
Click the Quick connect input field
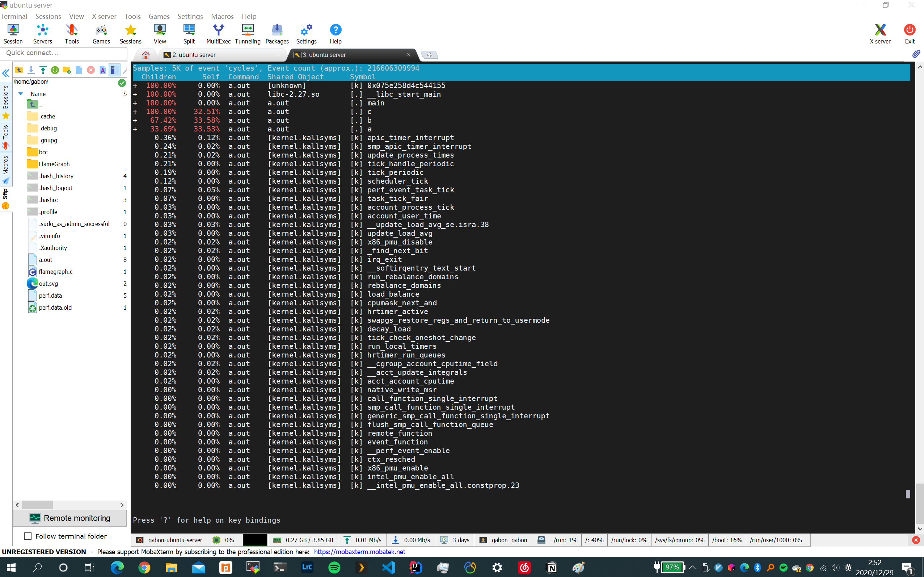pyautogui.click(x=63, y=53)
